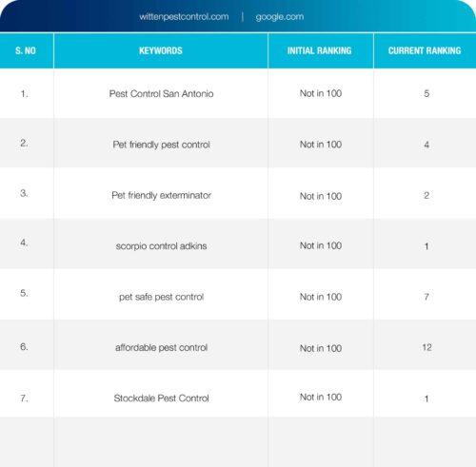This screenshot has height=467, width=476.
Task: Click 'Not in 100' for Stockdale Pest Control
Action: coord(321,398)
